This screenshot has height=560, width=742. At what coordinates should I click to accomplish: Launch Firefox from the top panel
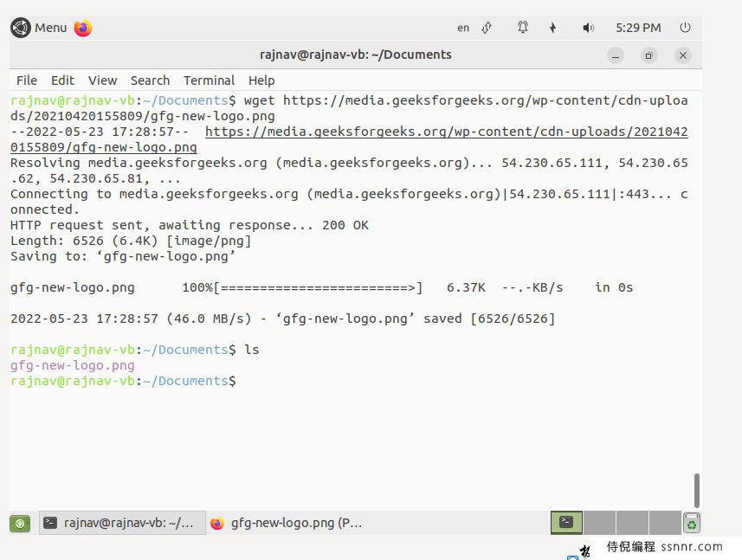point(83,28)
